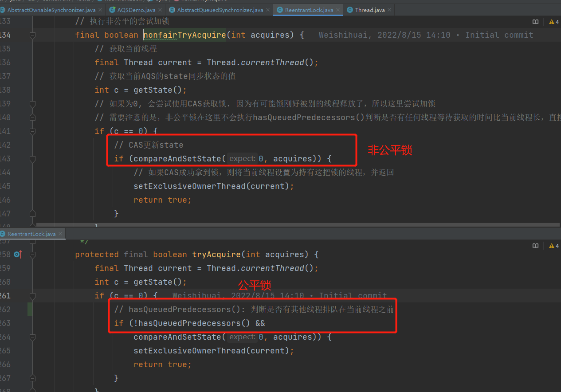Click the git blame annotation on line 134
Image resolution: width=561 pixels, height=392 pixels.
pyautogui.click(x=426, y=35)
